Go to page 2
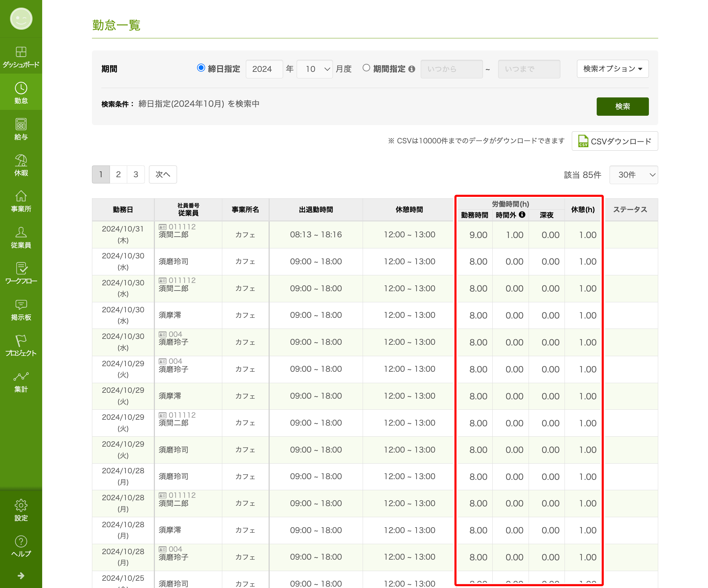 pyautogui.click(x=118, y=174)
